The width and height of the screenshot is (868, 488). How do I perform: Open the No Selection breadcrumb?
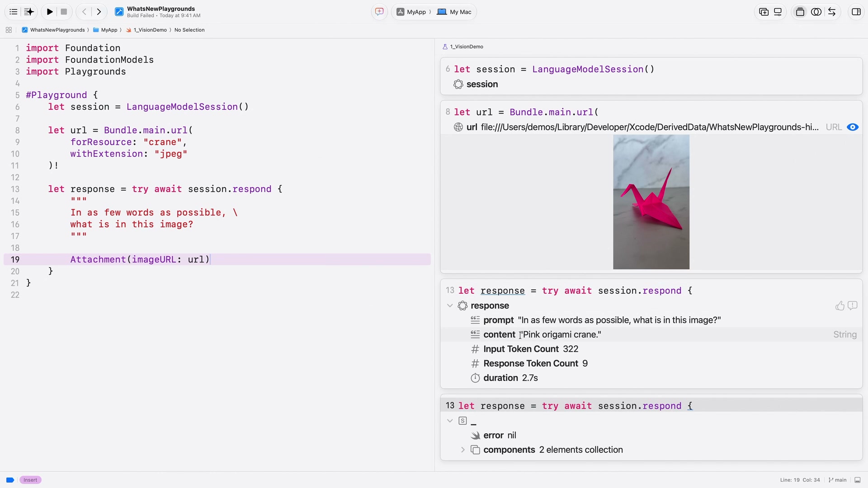tap(189, 30)
